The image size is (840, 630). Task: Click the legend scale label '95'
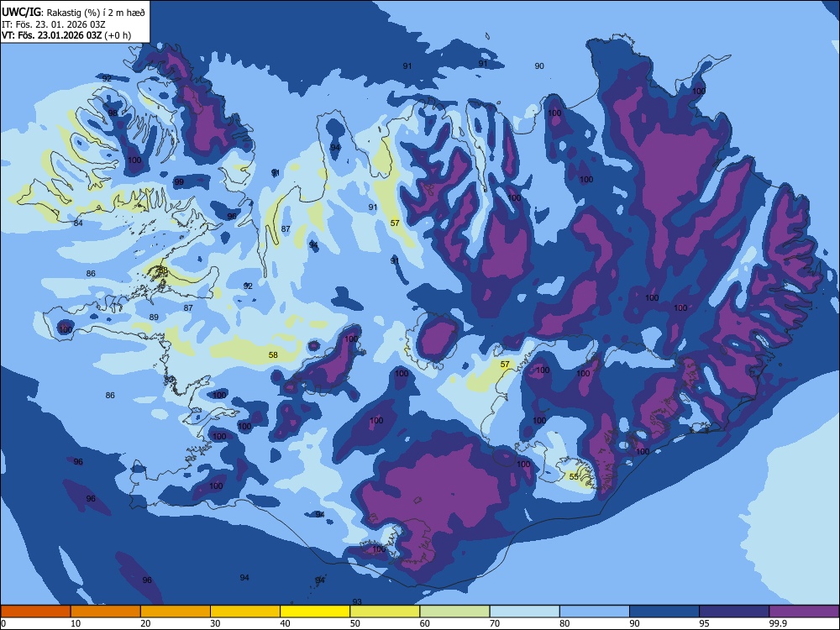tap(705, 623)
